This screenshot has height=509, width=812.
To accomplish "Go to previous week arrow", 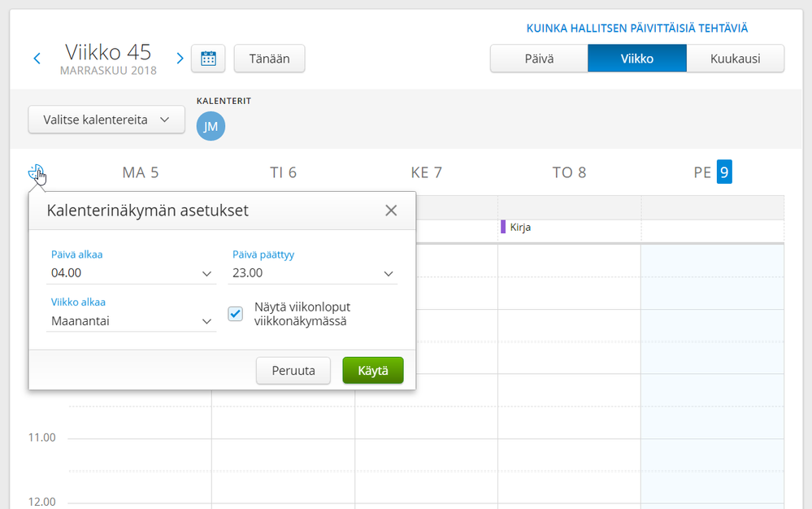I will (37, 59).
